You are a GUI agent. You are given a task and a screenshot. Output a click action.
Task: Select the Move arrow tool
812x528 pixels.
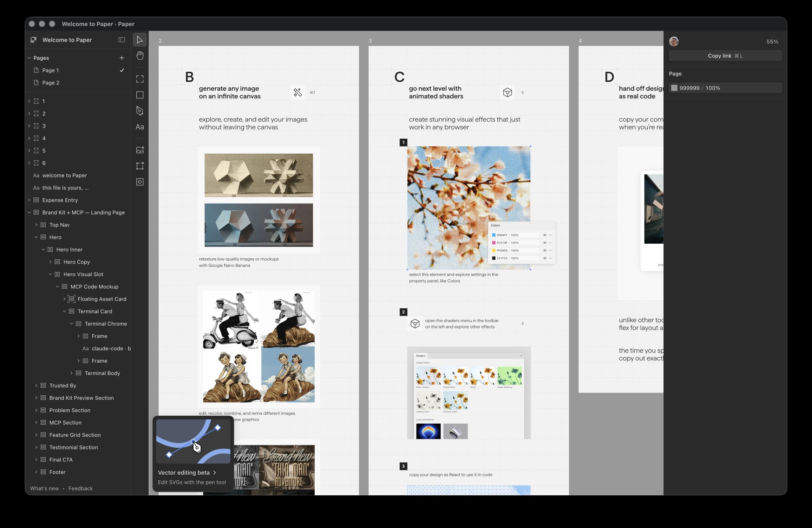pyautogui.click(x=140, y=40)
